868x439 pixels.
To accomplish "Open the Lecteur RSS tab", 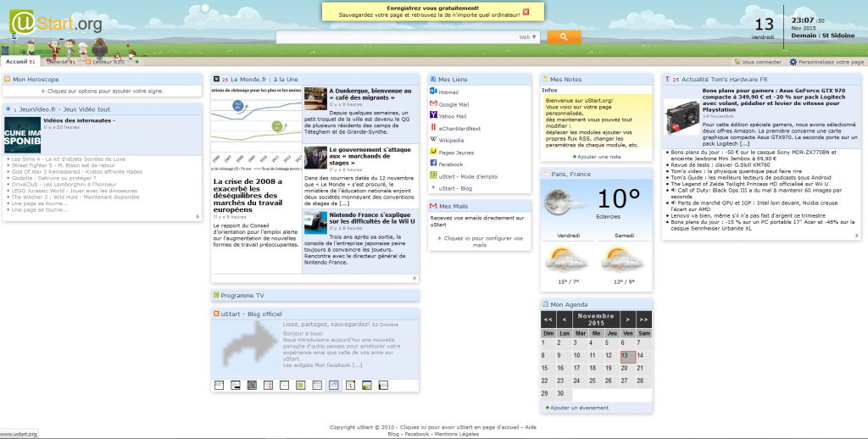I will pyautogui.click(x=107, y=62).
